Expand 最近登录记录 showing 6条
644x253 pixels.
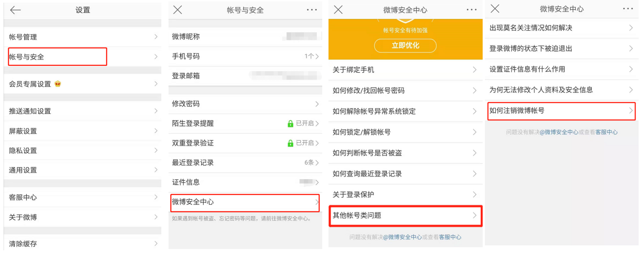point(311,163)
